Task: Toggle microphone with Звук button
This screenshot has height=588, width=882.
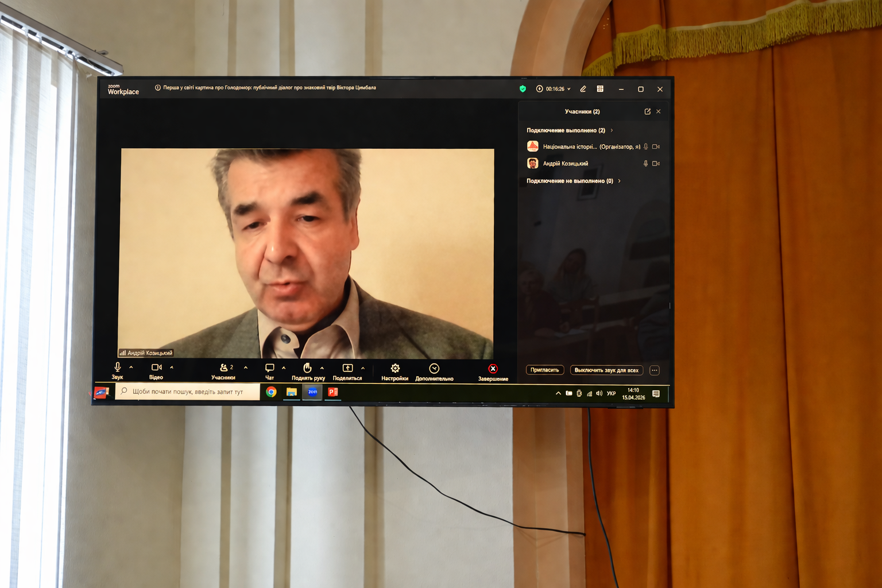Action: [x=118, y=367]
